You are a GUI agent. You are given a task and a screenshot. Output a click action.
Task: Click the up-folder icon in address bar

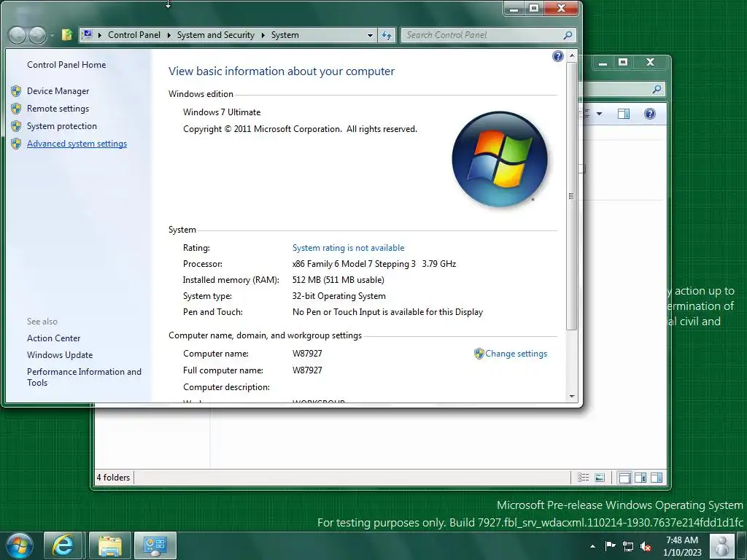point(67,35)
